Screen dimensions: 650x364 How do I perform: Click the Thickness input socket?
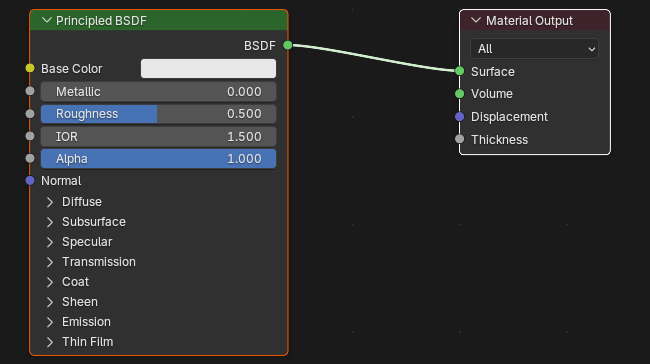459,139
